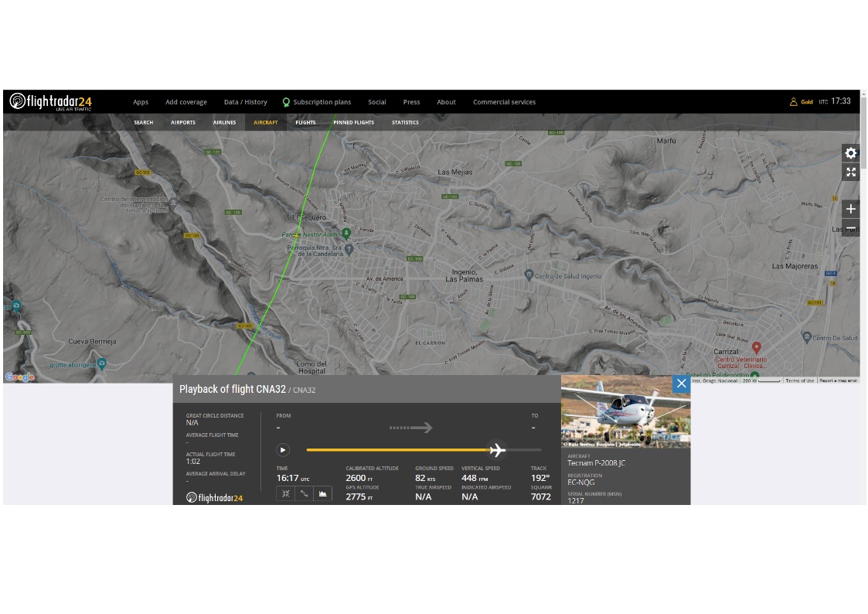Click the squawk value 7072
Viewport: 868px width, 614px height.
(x=541, y=496)
